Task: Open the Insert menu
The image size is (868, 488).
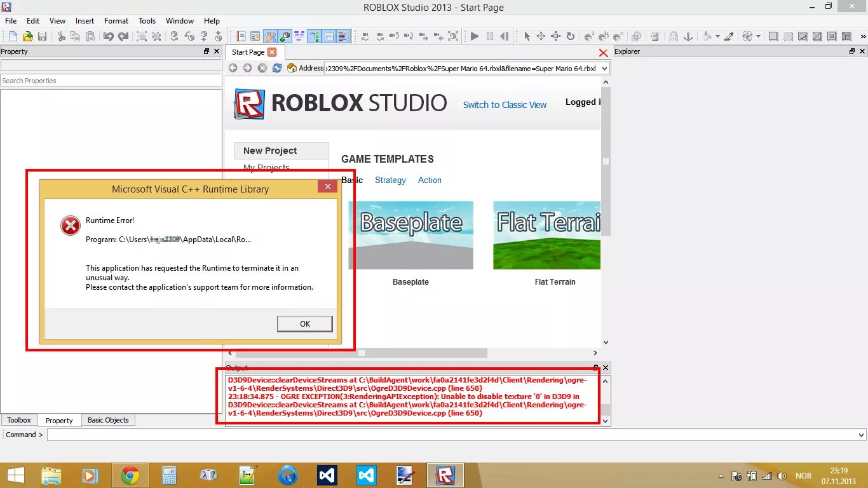Action: point(85,21)
